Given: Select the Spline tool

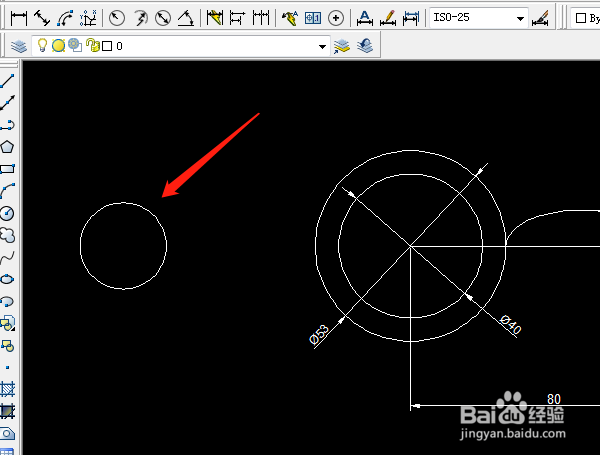Looking at the screenshot, I should 8,257.
